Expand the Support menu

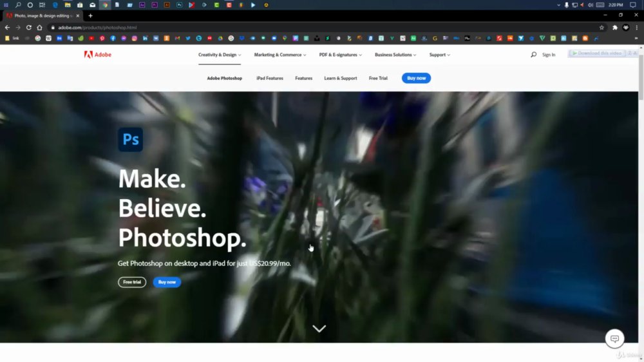tap(439, 55)
